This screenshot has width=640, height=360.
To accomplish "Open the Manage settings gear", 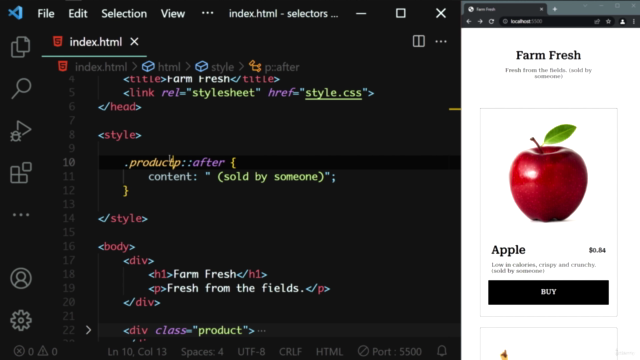I will [x=20, y=320].
